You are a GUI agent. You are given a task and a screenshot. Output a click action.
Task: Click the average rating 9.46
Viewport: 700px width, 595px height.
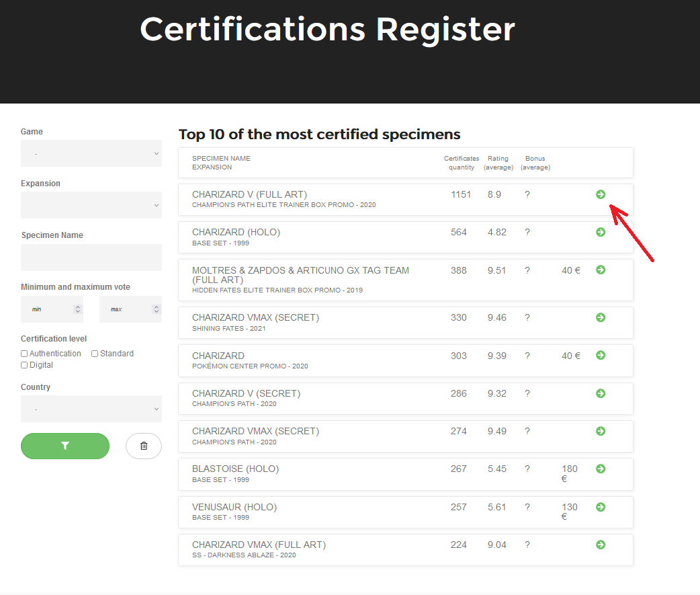click(497, 317)
